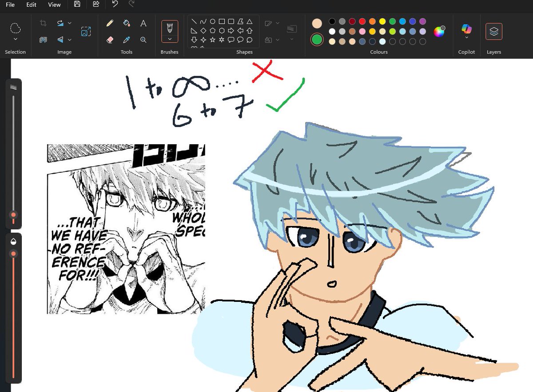Pick the orange colour swatch
Image resolution: width=533 pixels, height=392 pixels.
tap(372, 21)
